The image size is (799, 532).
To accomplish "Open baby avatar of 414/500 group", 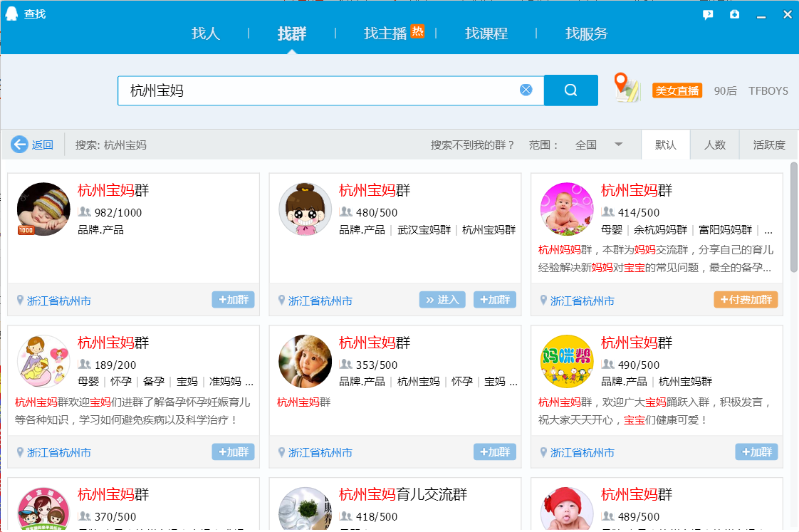I will coord(567,209).
